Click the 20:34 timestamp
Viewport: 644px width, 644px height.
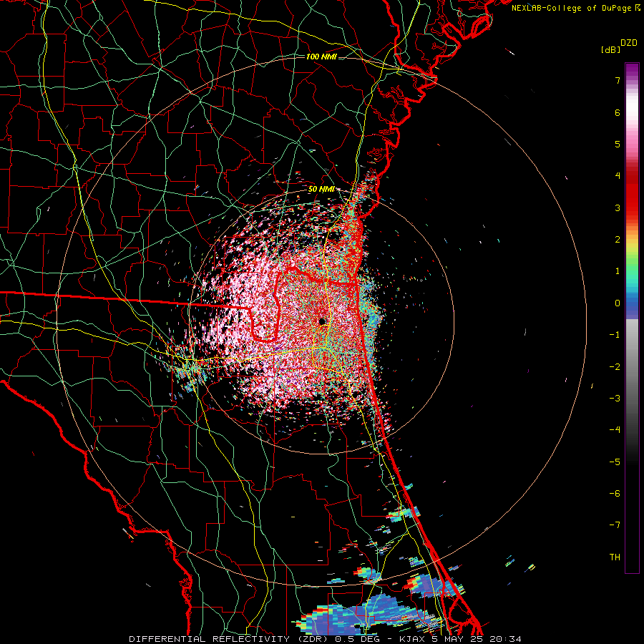pyautogui.click(x=506, y=639)
